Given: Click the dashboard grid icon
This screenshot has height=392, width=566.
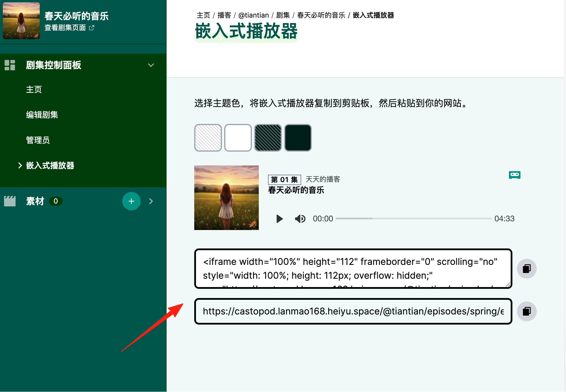Looking at the screenshot, I should (x=10, y=65).
